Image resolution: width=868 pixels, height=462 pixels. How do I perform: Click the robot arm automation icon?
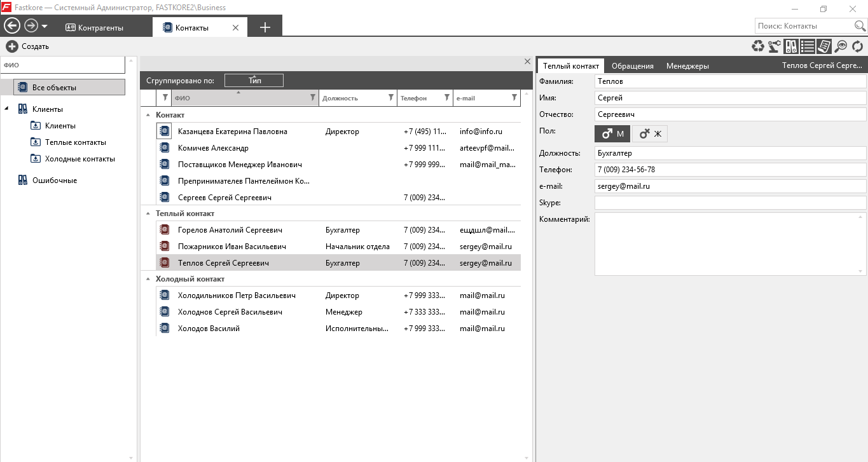point(774,46)
